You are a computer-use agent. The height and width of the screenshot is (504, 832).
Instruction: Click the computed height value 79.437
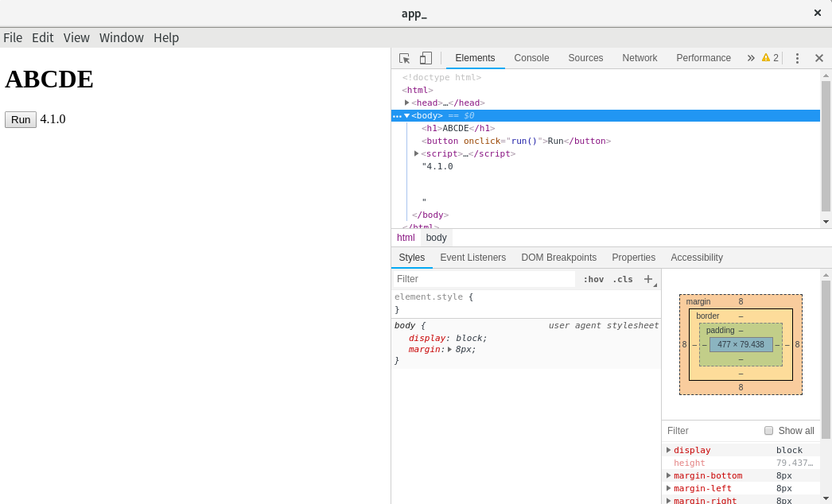(795, 463)
